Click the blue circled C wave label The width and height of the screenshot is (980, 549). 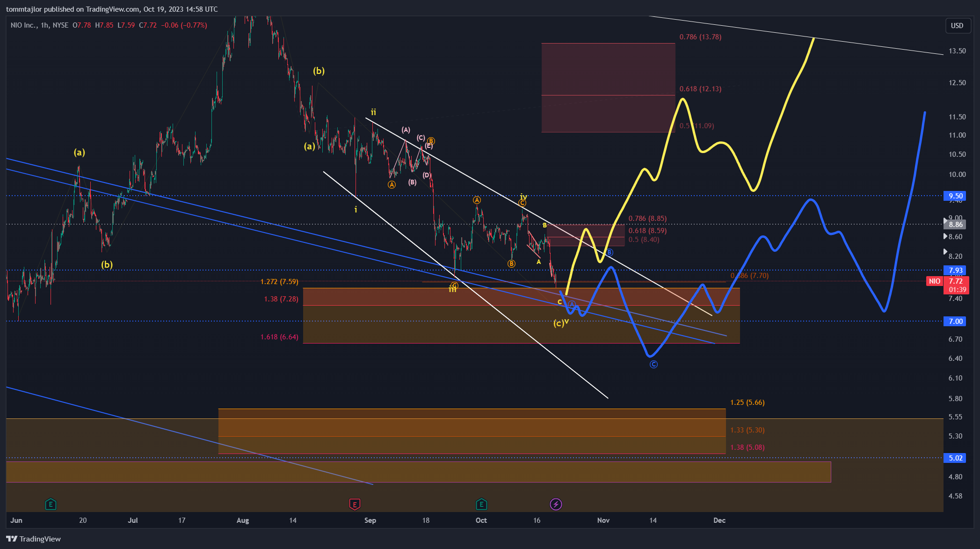pyautogui.click(x=653, y=365)
